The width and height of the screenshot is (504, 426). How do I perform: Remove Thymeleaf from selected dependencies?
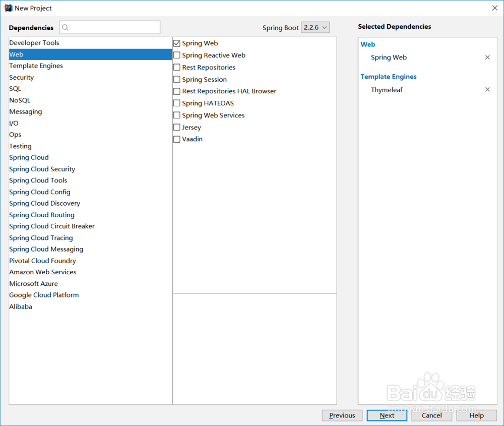(x=487, y=90)
